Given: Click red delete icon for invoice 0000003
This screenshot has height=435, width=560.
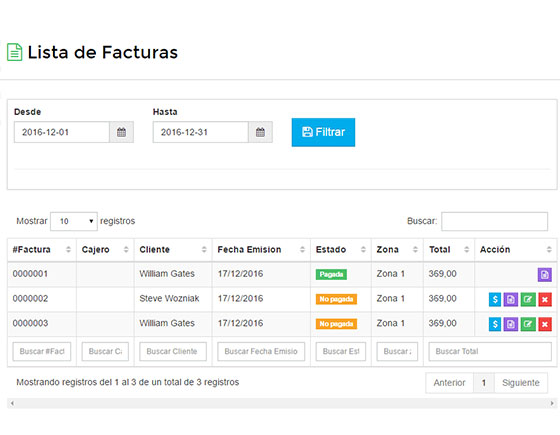Looking at the screenshot, I should (x=545, y=324).
